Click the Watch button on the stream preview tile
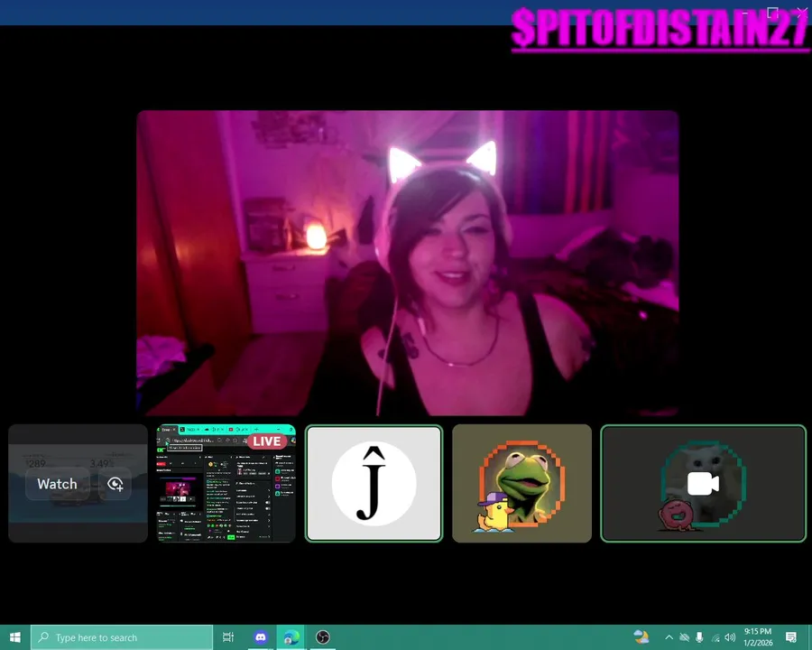Image resolution: width=812 pixels, height=650 pixels. coord(58,484)
